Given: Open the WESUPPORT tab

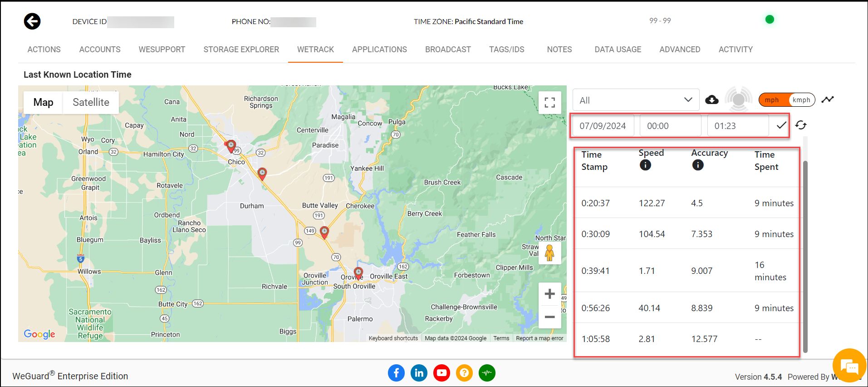Looking at the screenshot, I should pyautogui.click(x=162, y=50).
